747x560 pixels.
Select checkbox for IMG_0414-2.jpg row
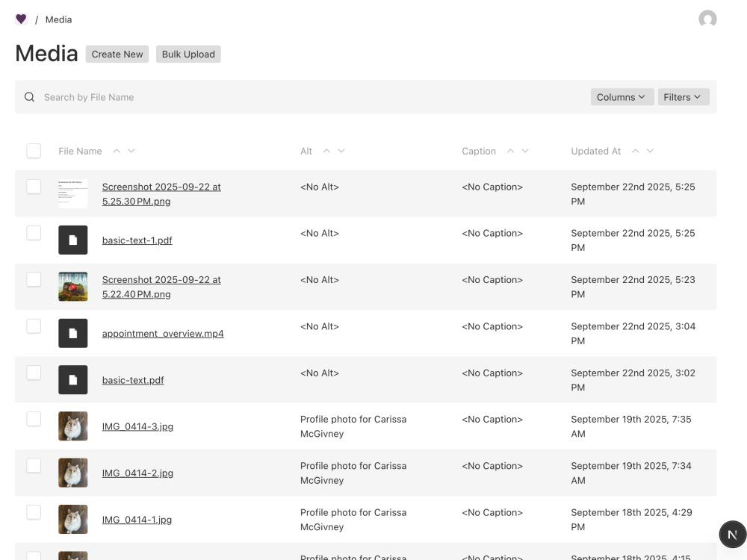[x=34, y=465]
